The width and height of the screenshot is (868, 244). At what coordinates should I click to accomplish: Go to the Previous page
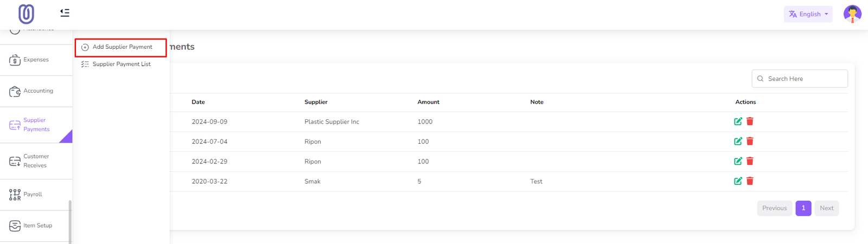coord(774,208)
